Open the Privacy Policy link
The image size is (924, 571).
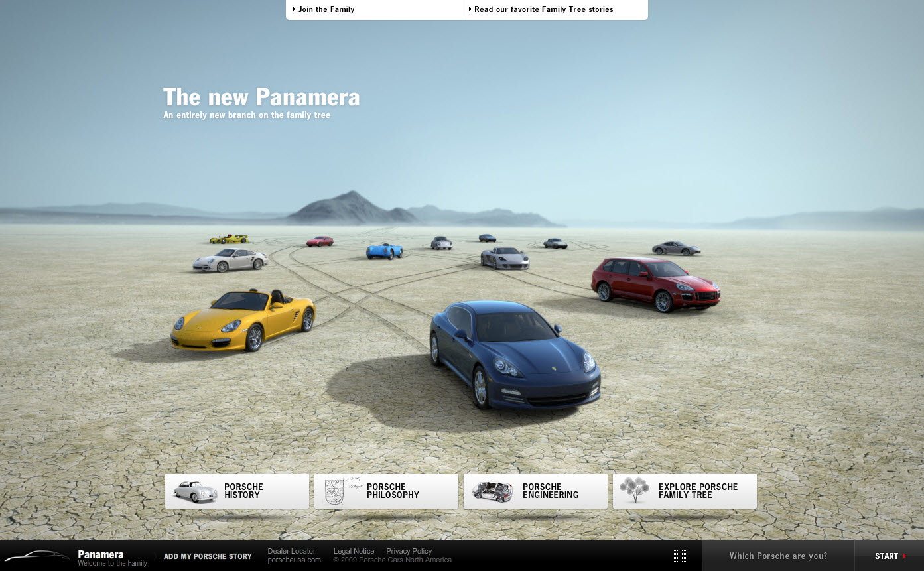click(409, 551)
